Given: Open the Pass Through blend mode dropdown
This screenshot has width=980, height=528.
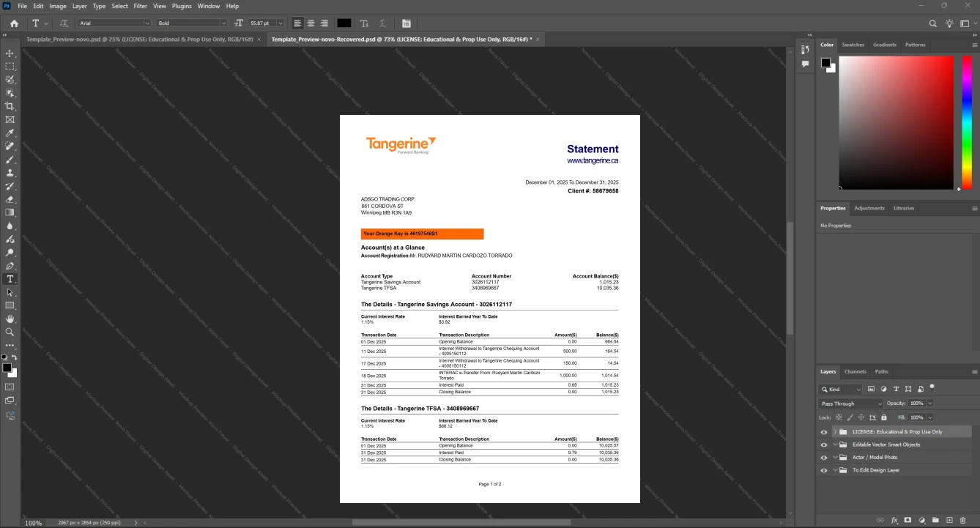Looking at the screenshot, I should tap(851, 404).
